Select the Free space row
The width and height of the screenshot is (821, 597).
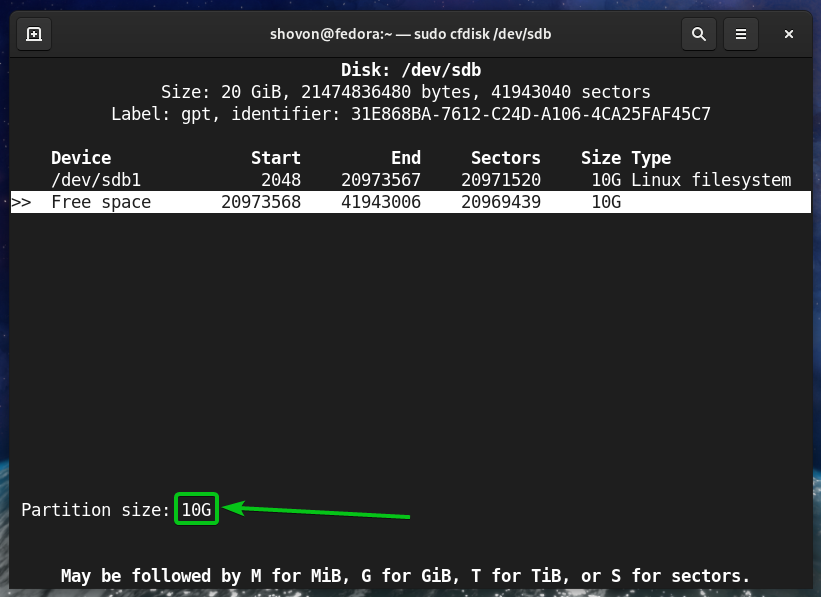411,202
